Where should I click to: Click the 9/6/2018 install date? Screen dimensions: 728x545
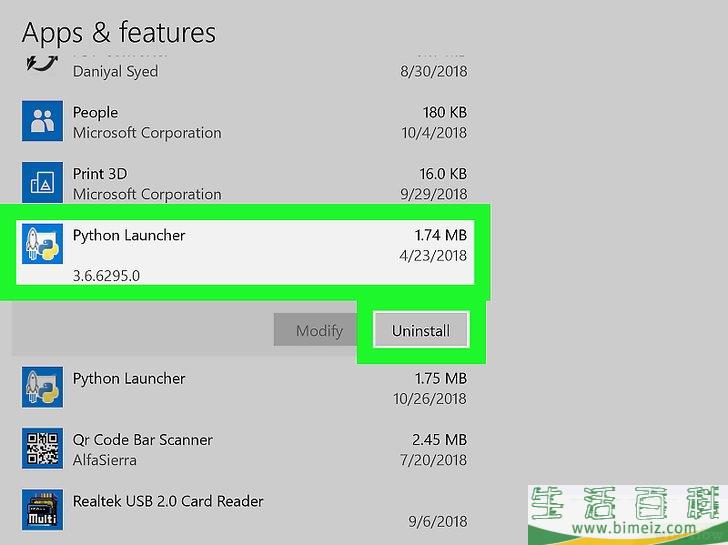438,521
